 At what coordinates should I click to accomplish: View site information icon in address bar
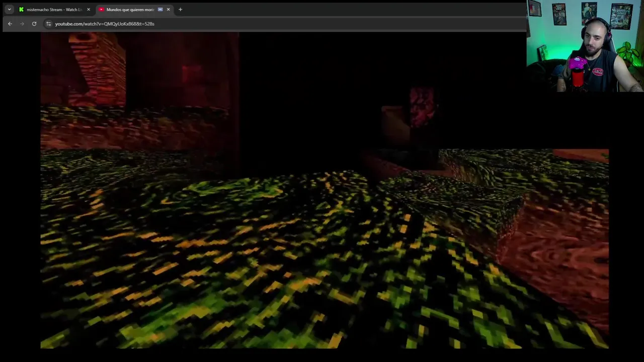pyautogui.click(x=48, y=24)
